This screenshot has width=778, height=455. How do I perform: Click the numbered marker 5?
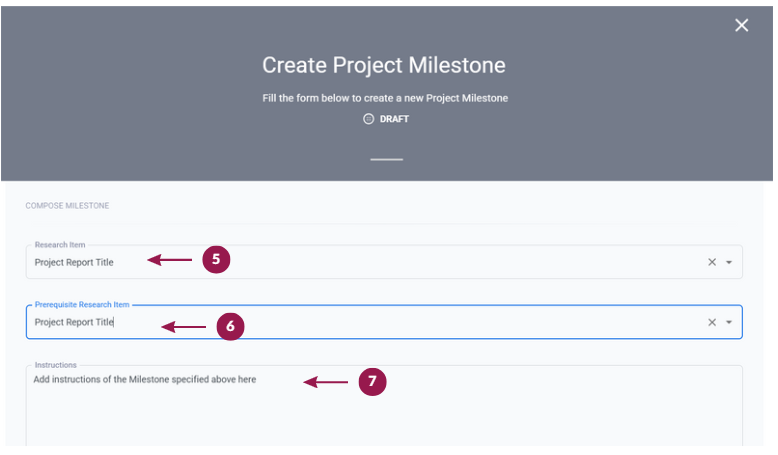216,259
